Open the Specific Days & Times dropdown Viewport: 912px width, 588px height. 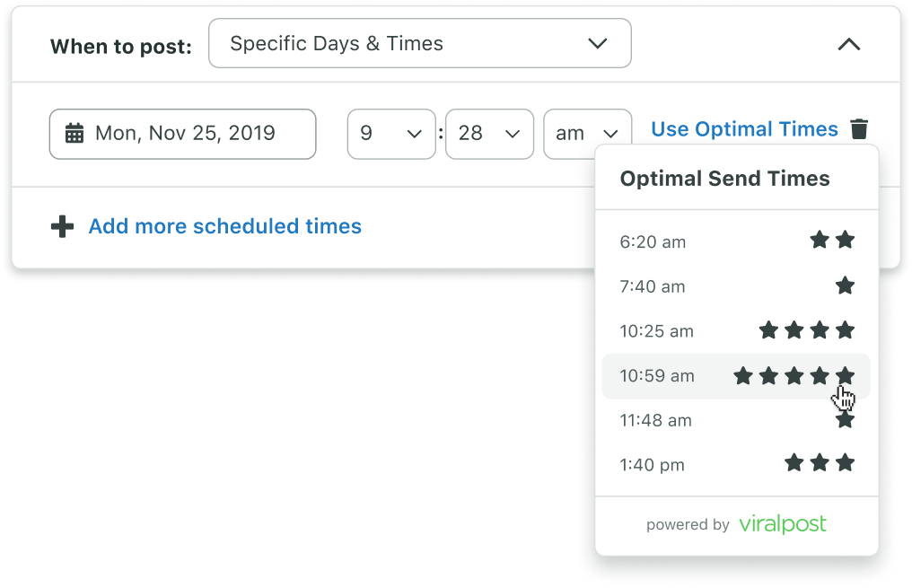pos(419,43)
